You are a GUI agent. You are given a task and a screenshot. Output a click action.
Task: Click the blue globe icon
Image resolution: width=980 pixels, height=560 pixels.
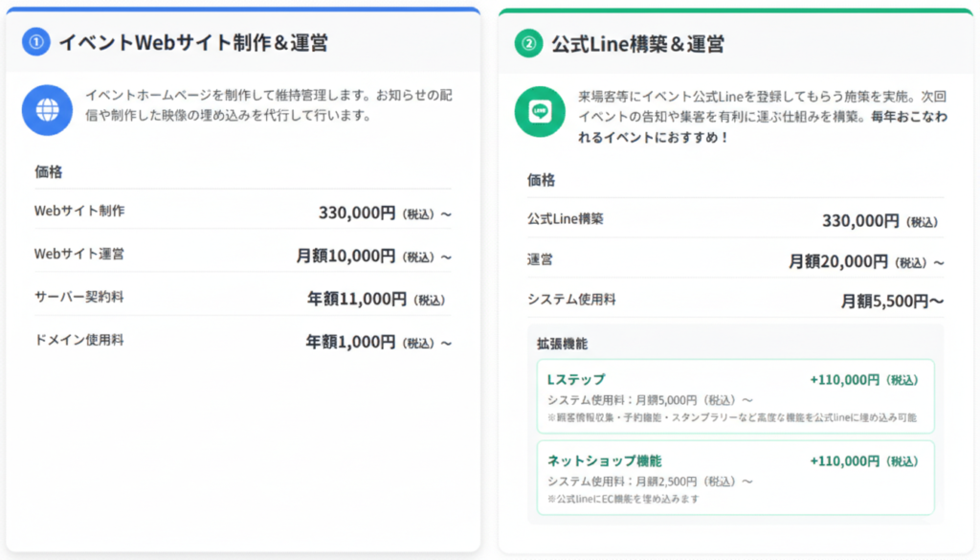click(47, 110)
